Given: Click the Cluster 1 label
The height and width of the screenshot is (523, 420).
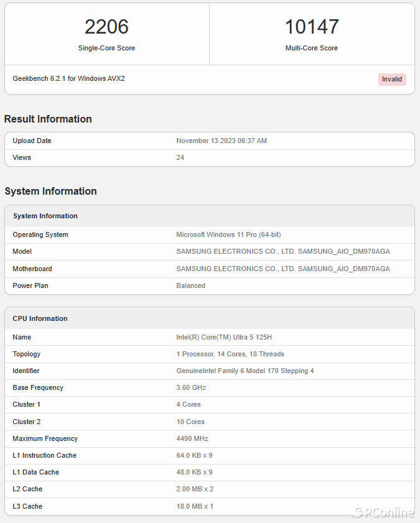Looking at the screenshot, I should click(x=26, y=404).
